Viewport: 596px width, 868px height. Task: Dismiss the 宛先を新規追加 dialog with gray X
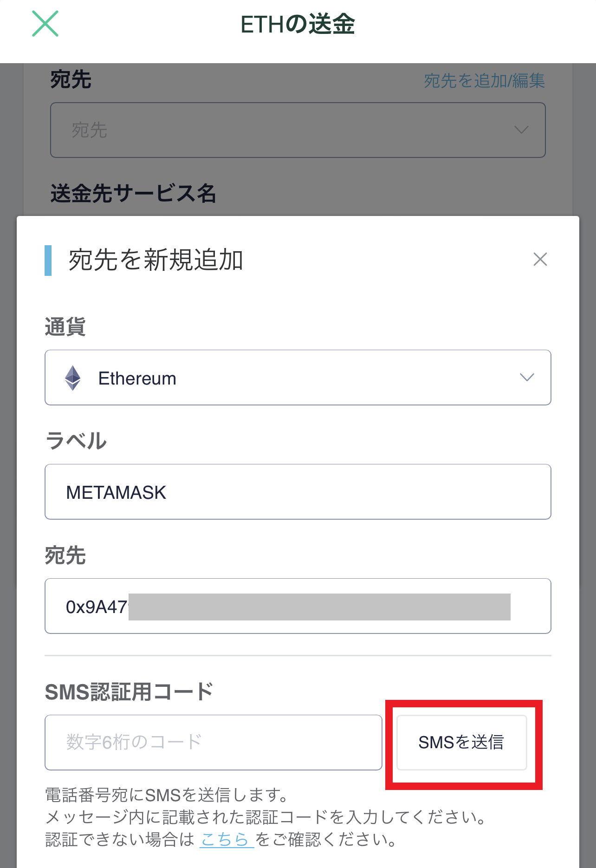coord(540,259)
